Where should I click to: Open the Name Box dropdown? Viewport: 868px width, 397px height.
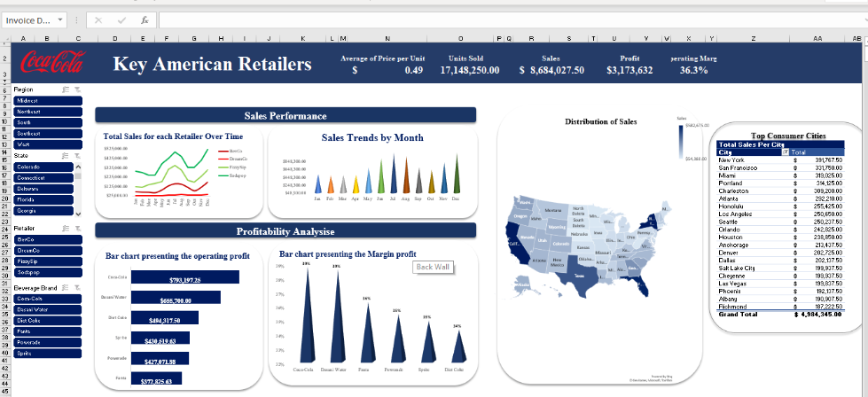[x=59, y=20]
